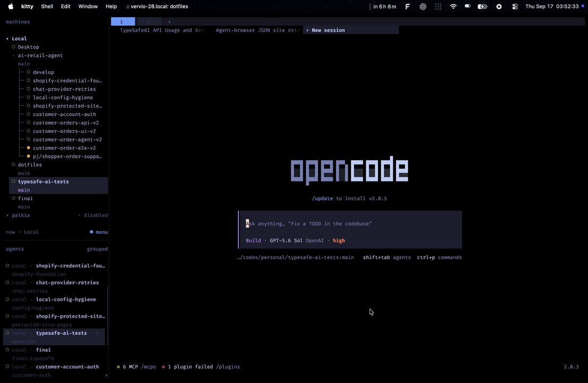Click the pill-shaped toggle icon in menu bar
This screenshot has width=588, height=383.
click(x=467, y=6)
